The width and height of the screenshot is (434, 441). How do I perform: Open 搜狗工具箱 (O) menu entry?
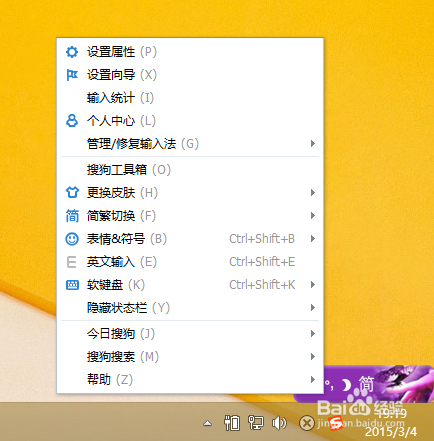(190, 170)
